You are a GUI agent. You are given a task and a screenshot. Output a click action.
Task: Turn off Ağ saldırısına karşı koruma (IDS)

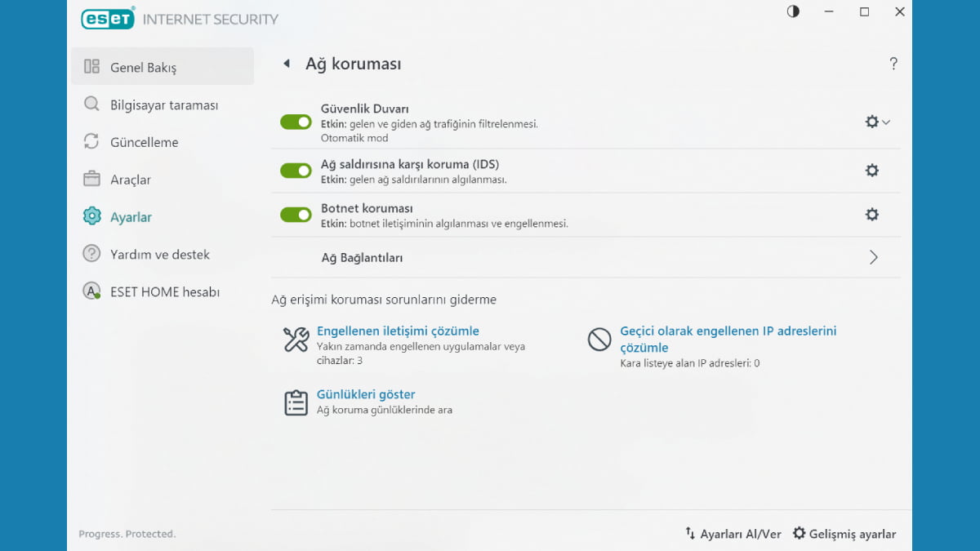coord(295,170)
